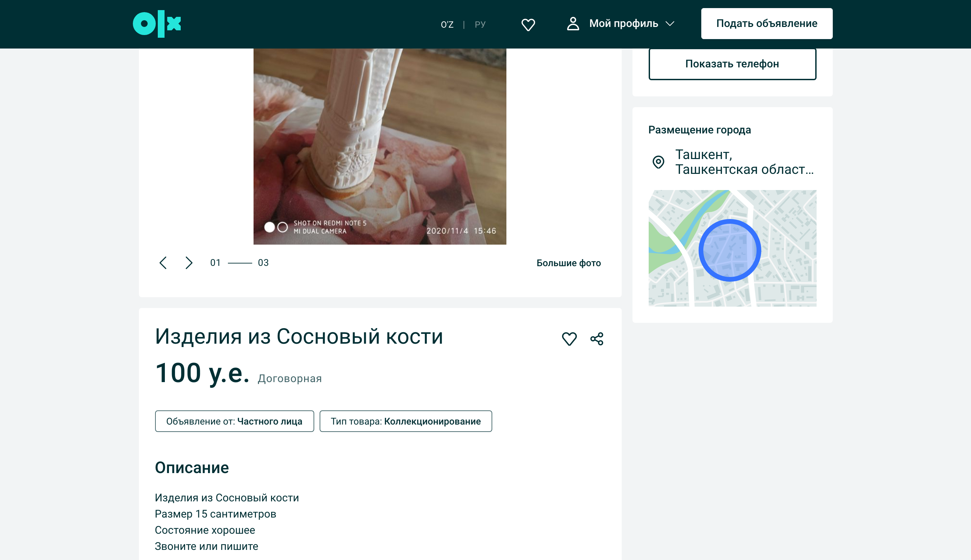The image size is (971, 560).
Task: Go to previous photo arrow
Action: (163, 263)
